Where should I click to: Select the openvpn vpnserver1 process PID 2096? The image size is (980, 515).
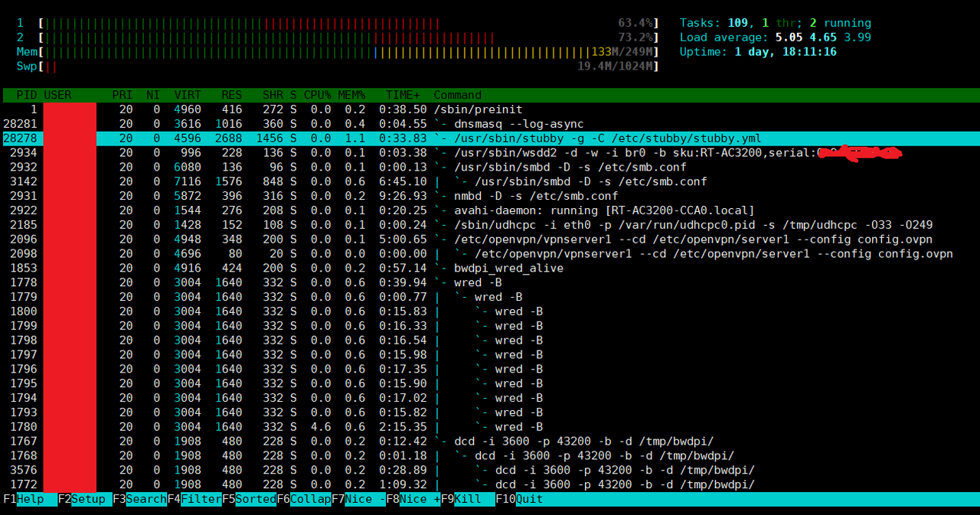click(490, 240)
